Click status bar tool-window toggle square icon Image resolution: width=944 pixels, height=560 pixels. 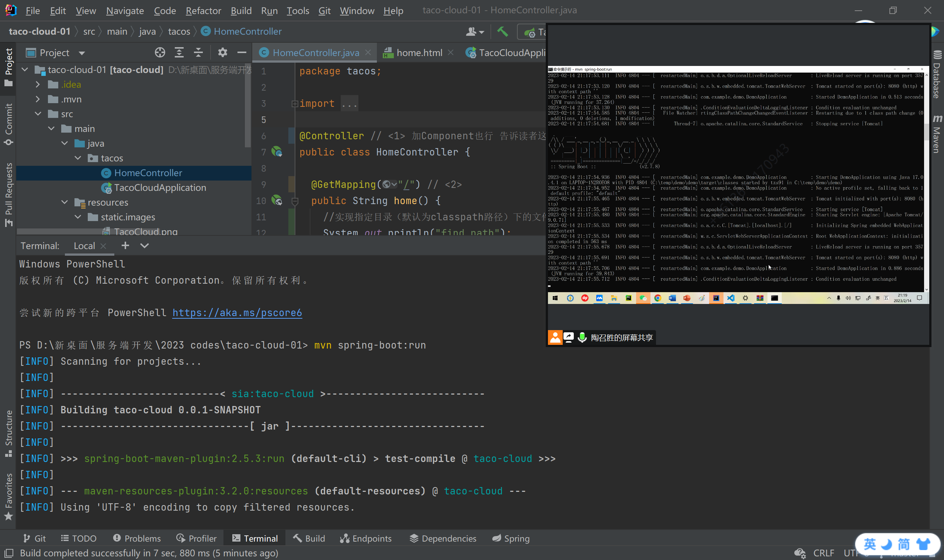click(x=9, y=553)
